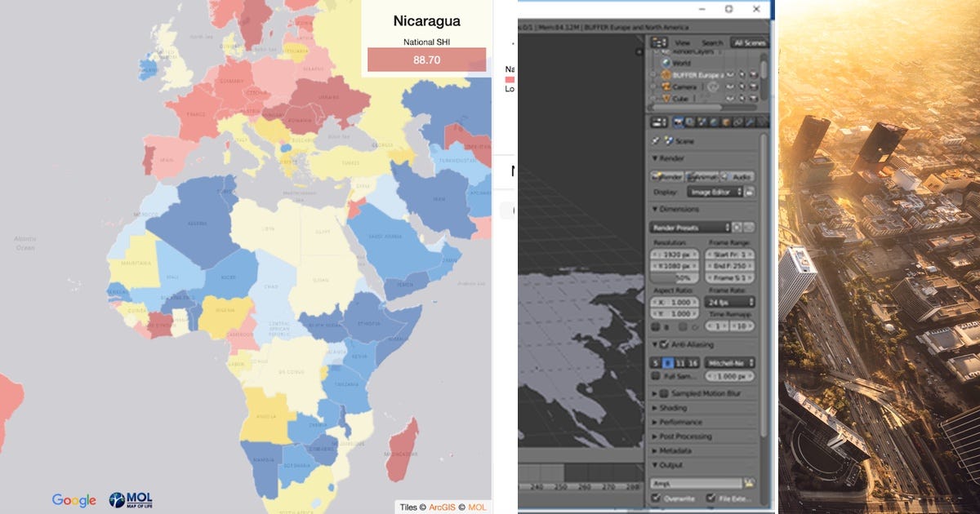Click the Camera icon in the outliner
This screenshot has height=514, width=980.
tap(666, 86)
